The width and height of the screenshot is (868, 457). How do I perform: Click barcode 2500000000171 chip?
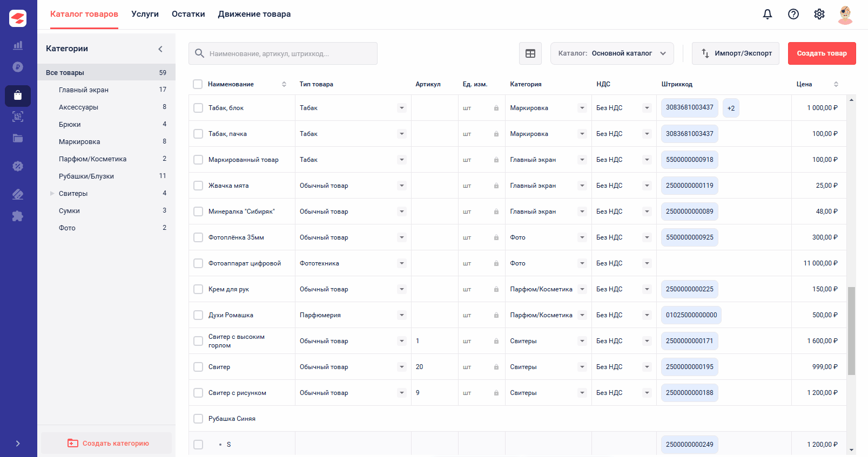click(690, 341)
